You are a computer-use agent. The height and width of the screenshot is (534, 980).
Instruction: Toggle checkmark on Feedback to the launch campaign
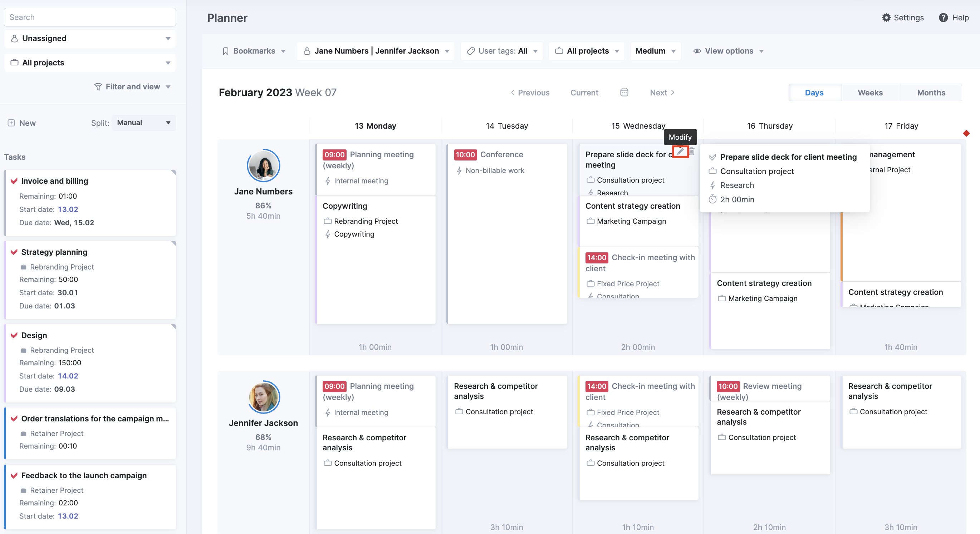[x=14, y=475]
